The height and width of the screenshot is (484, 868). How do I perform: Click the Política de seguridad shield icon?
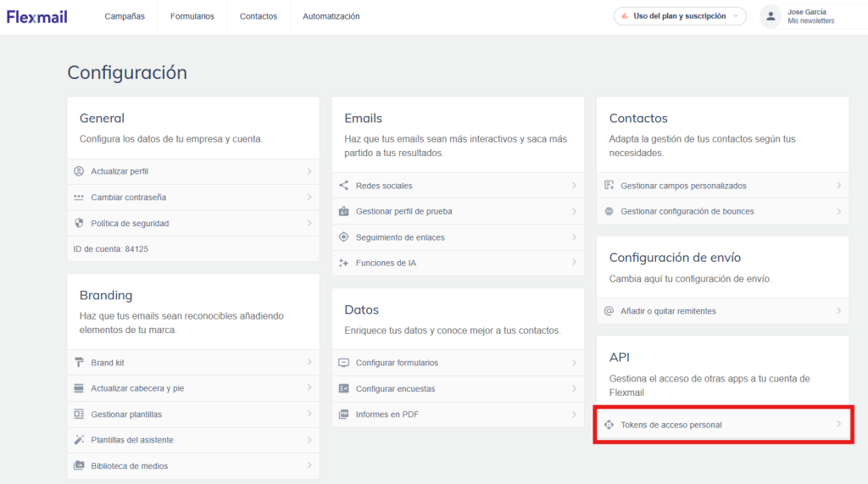tap(79, 223)
